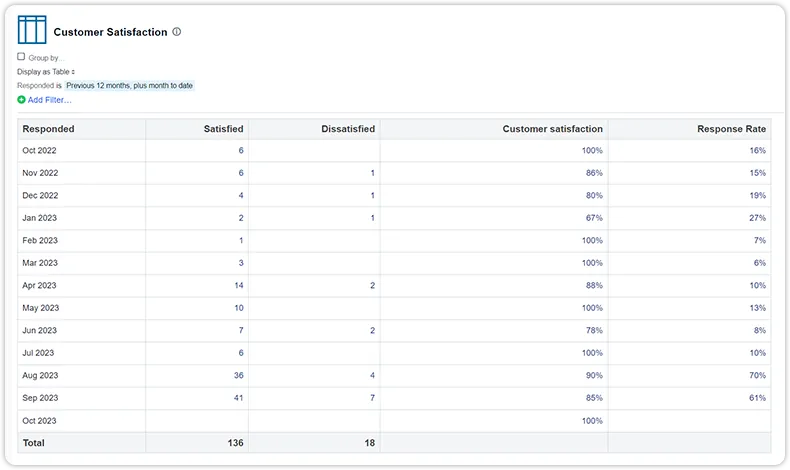The width and height of the screenshot is (790, 470).
Task: Click Jun 2023 customer satisfaction 78%
Action: pyautogui.click(x=595, y=330)
